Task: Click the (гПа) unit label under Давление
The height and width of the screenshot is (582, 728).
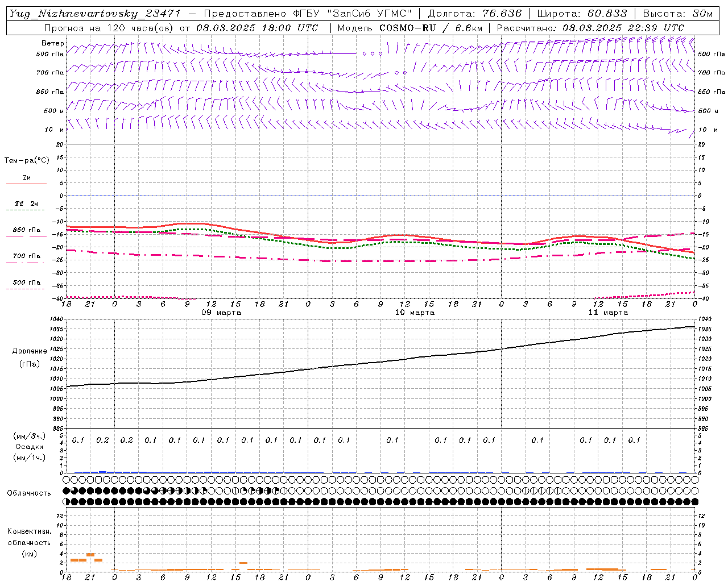Action: click(30, 364)
